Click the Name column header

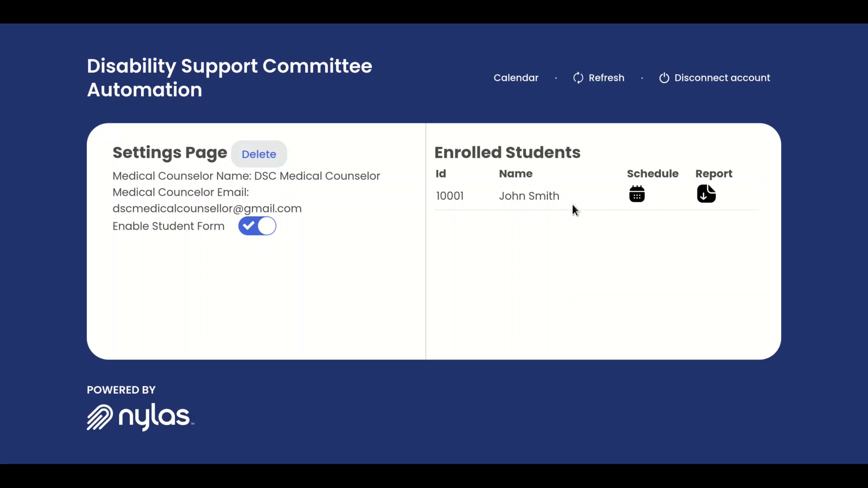[516, 174]
